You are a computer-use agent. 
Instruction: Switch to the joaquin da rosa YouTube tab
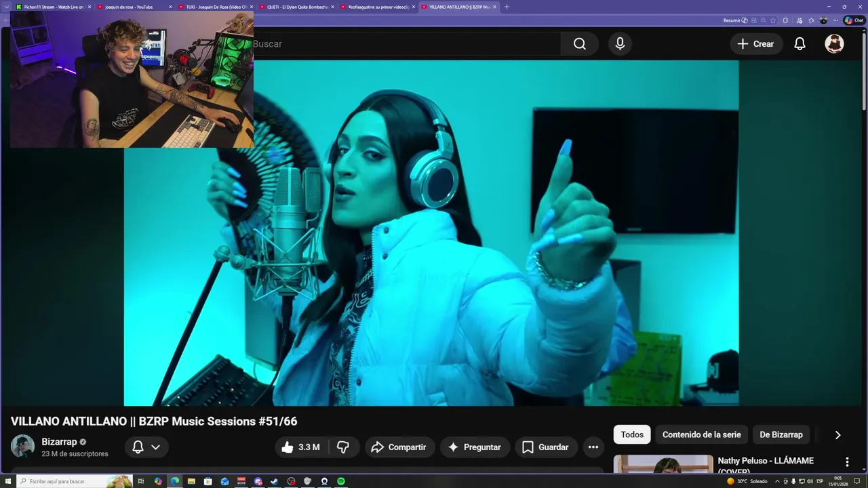tap(134, 7)
